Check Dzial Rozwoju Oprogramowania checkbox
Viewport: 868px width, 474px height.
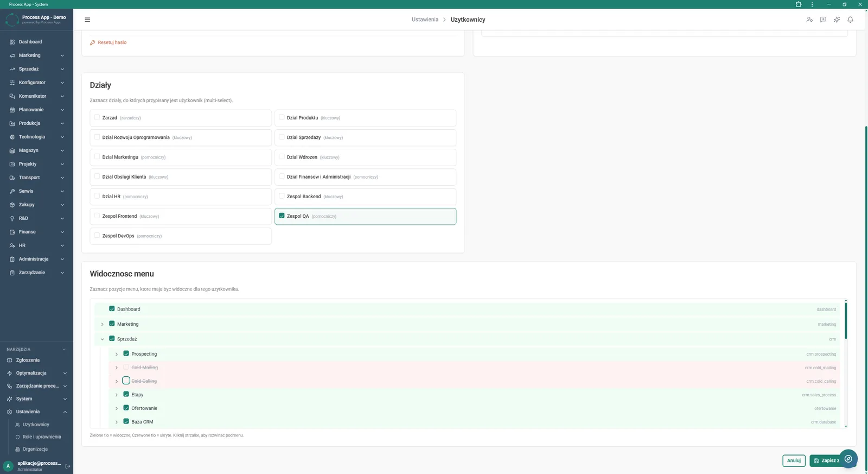coord(97,137)
